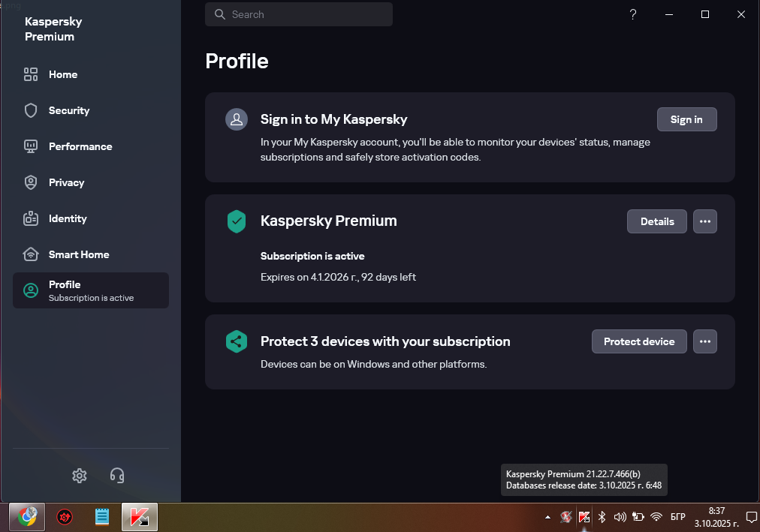The image size is (760, 532).
Task: Click the Performance monitor icon
Action: tap(31, 146)
